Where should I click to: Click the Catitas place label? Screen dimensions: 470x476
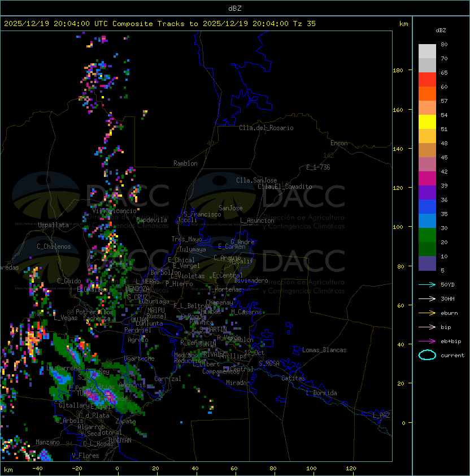point(293,378)
